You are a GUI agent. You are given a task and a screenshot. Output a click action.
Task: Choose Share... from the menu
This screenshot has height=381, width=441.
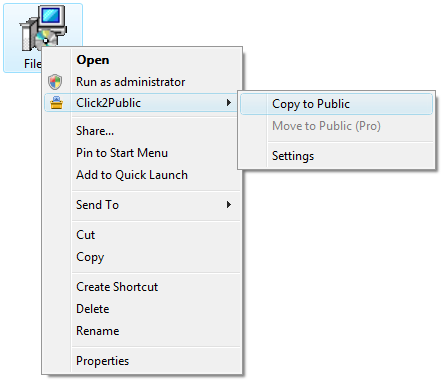click(x=95, y=131)
